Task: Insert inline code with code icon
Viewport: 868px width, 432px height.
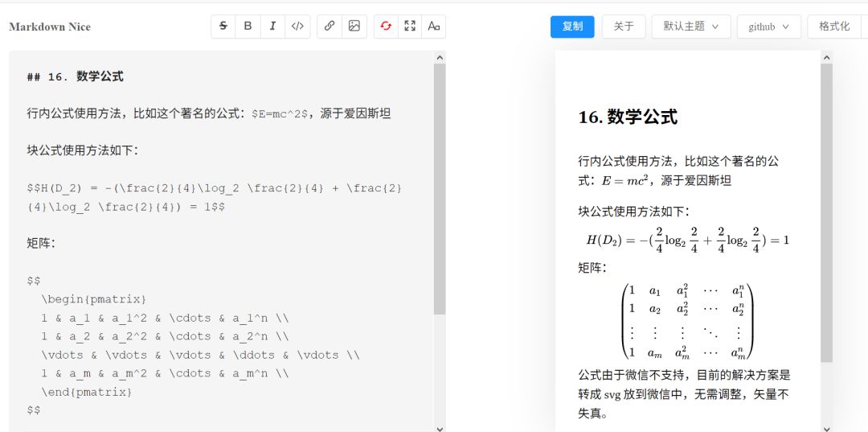Action: point(297,26)
